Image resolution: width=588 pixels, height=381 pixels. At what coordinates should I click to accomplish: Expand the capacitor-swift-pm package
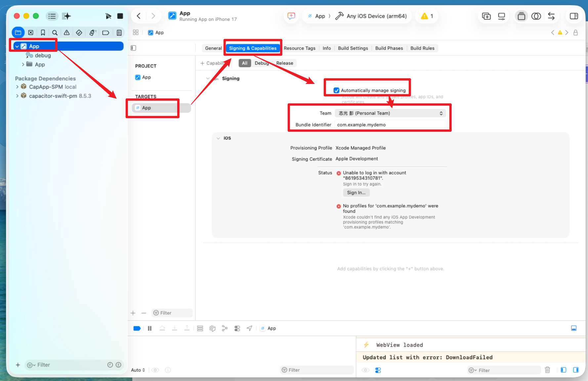click(17, 96)
